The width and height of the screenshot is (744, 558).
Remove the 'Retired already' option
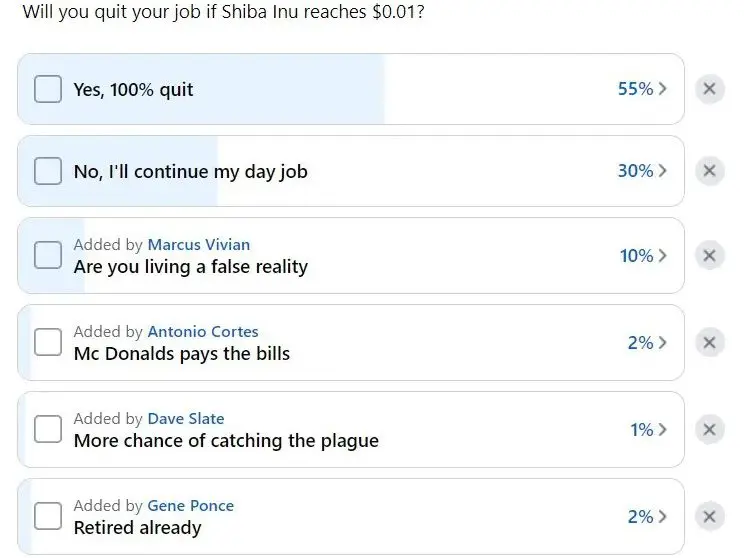709,516
